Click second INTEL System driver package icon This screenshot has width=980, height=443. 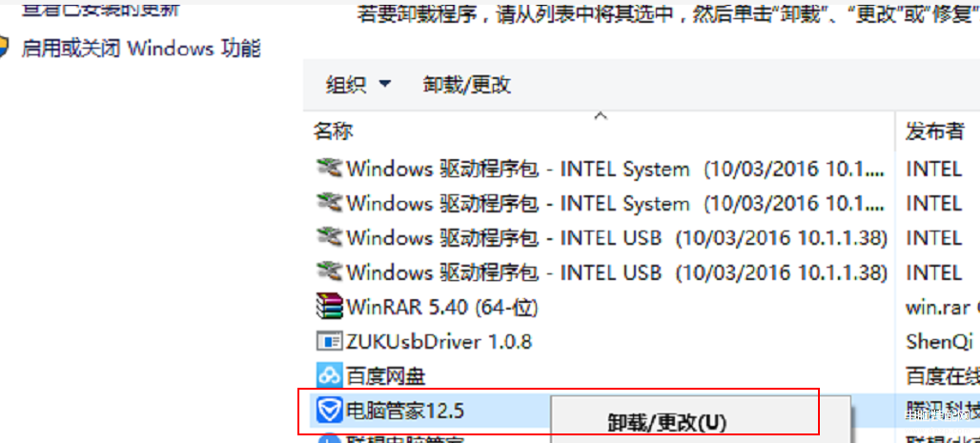330,202
